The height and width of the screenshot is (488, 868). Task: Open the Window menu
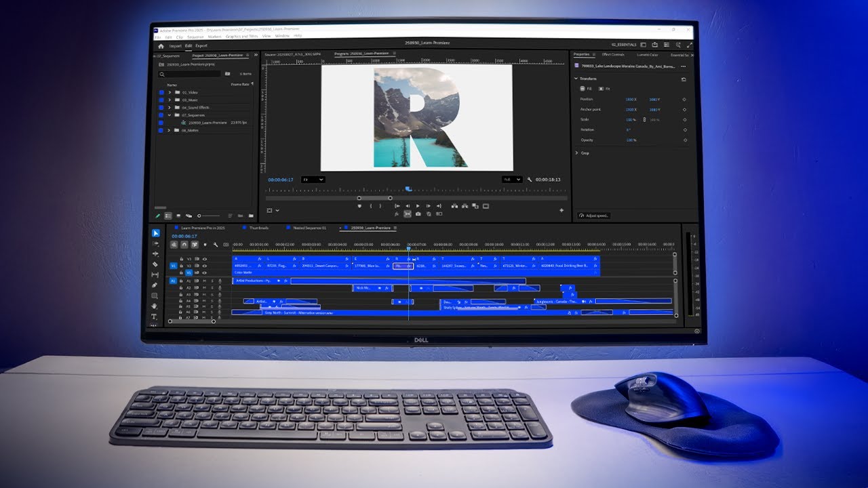tap(282, 37)
